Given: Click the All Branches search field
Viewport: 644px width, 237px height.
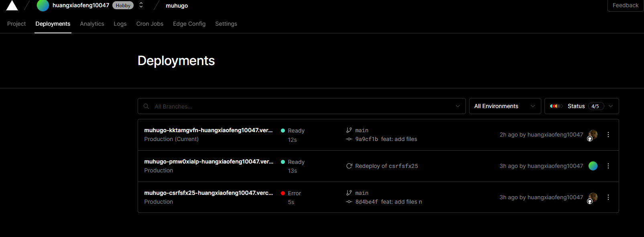Looking at the screenshot, I should [301, 106].
